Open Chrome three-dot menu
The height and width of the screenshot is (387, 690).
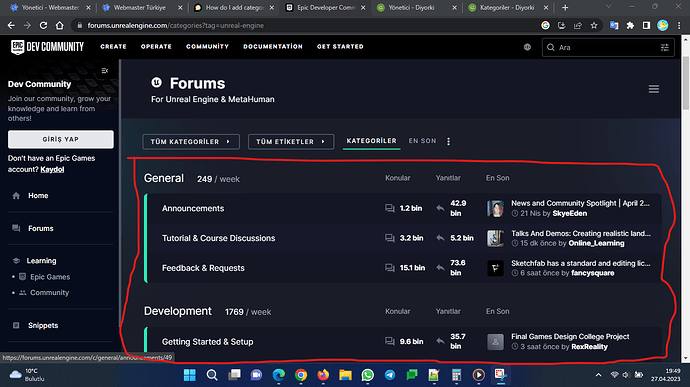[679, 26]
